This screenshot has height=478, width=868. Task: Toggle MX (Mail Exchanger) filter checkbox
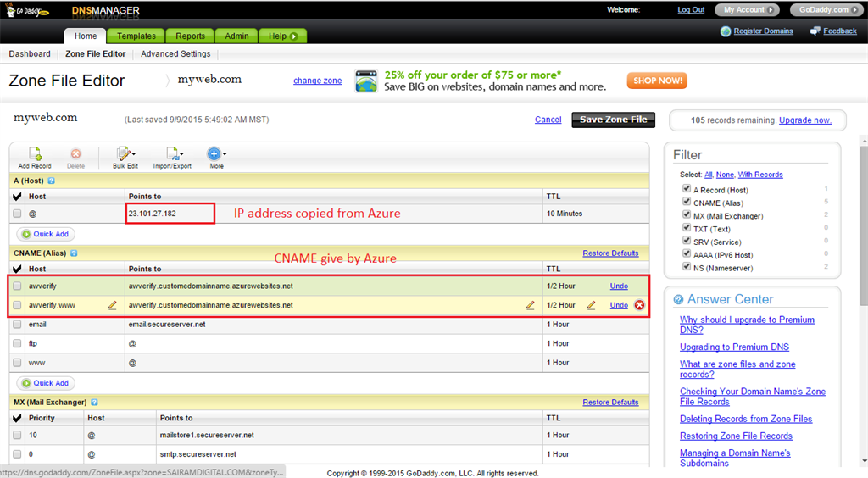687,214
